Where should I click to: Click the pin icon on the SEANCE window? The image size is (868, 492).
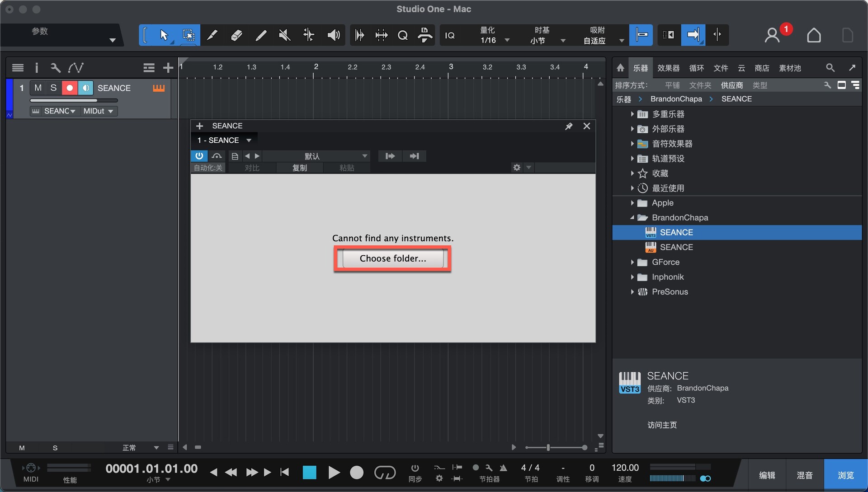tap(569, 126)
